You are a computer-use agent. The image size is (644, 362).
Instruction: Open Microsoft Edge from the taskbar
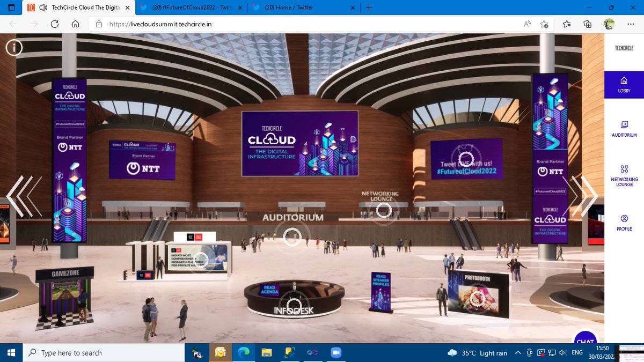click(x=243, y=352)
